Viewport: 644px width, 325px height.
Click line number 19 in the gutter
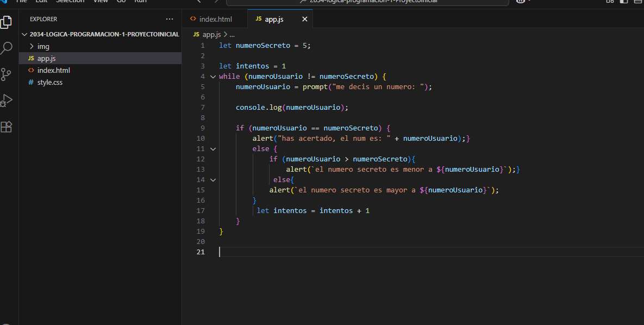201,232
